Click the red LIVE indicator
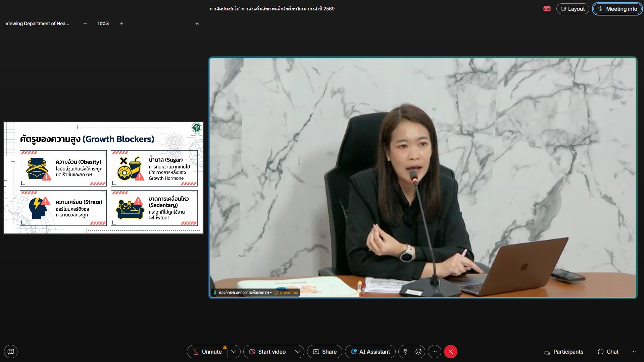The height and width of the screenshot is (362, 644). click(x=547, y=9)
